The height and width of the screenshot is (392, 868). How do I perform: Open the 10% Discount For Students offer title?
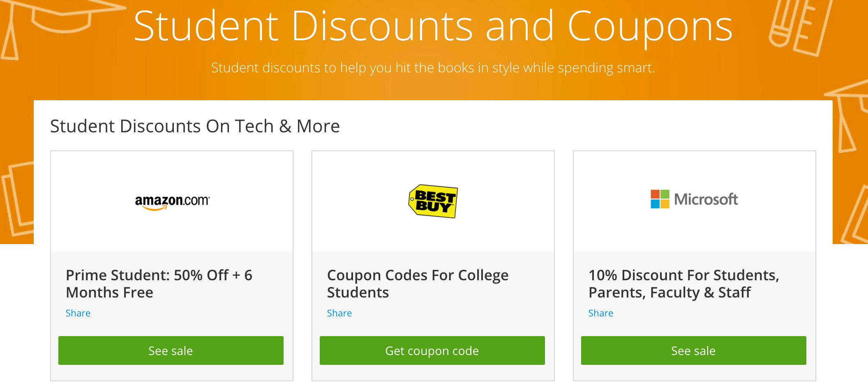683,284
